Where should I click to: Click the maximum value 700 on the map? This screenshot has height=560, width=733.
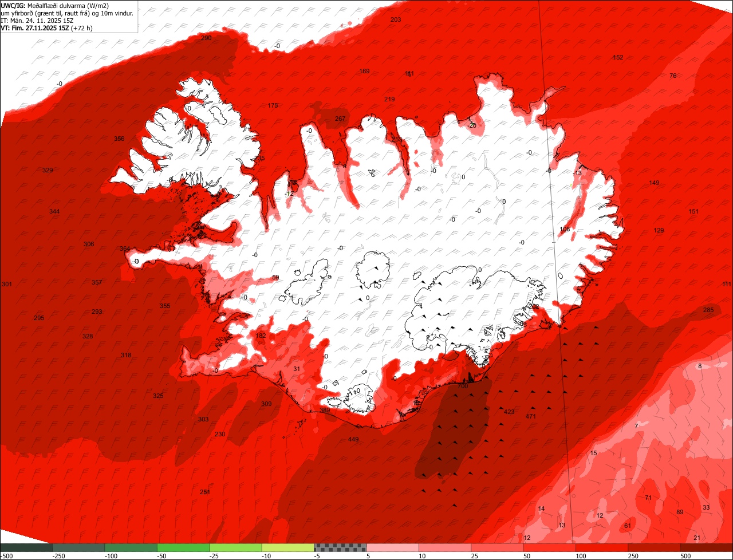[x=463, y=387]
